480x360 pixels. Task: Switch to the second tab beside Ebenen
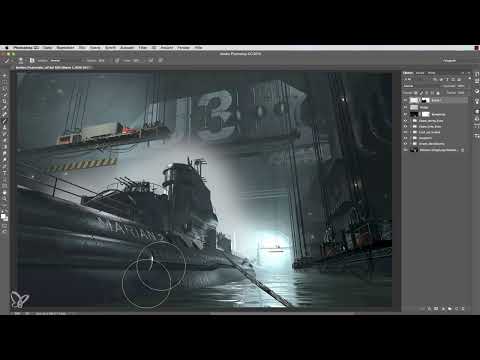(x=420, y=73)
